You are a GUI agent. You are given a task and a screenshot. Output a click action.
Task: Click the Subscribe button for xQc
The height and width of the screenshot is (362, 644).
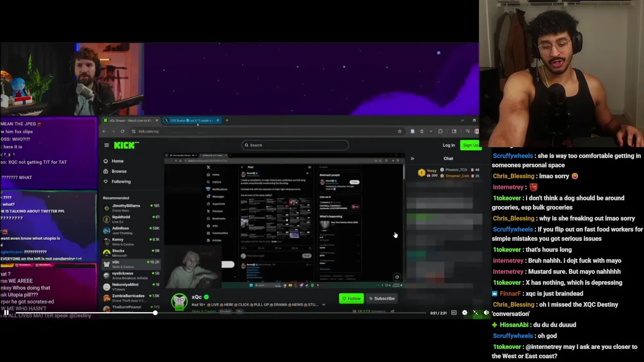click(x=381, y=299)
